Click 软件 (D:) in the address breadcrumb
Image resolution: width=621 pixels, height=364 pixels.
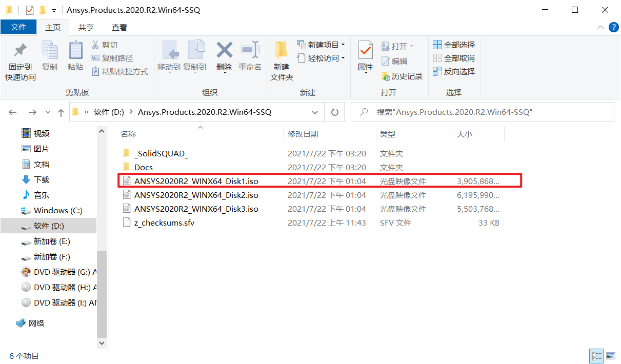pos(109,112)
